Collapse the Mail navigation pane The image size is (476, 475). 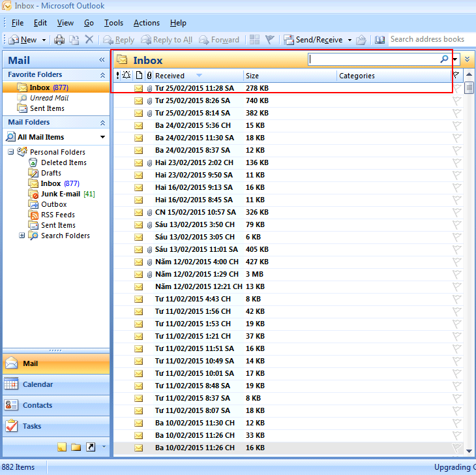point(102,60)
